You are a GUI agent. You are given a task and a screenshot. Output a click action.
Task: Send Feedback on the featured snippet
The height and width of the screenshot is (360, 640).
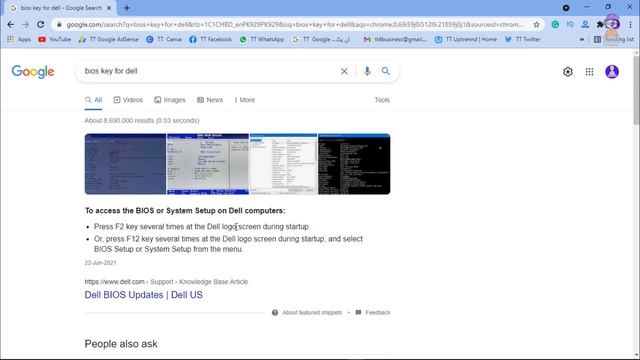pyautogui.click(x=373, y=313)
